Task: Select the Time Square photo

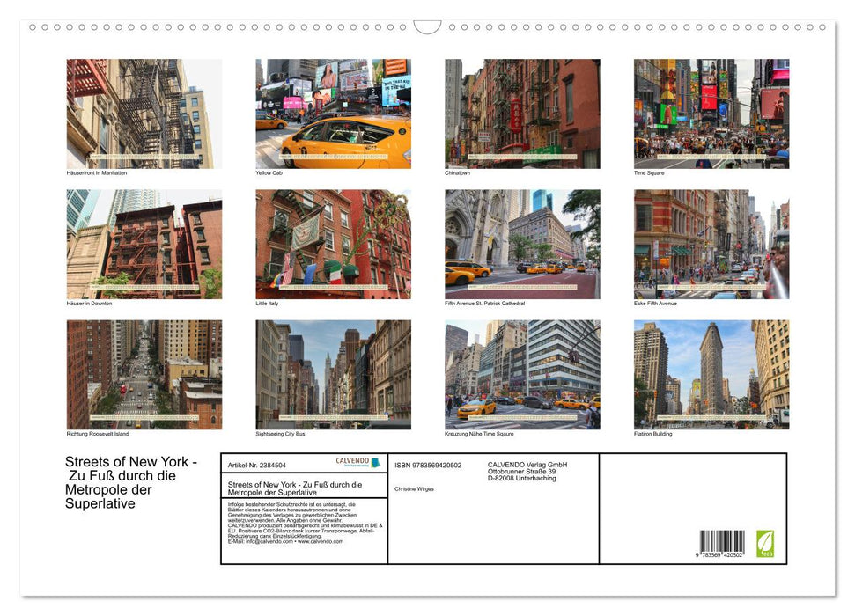Action: click(711, 114)
